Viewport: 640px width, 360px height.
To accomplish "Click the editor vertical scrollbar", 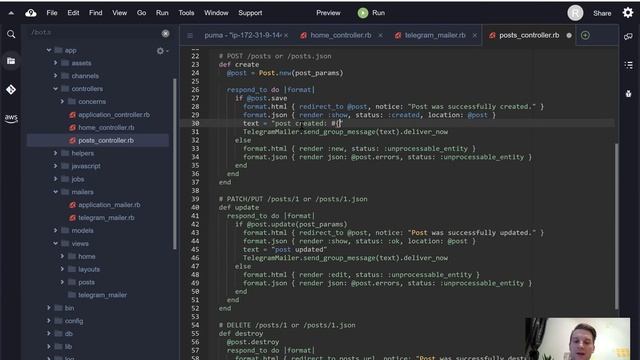I will 616,227.
